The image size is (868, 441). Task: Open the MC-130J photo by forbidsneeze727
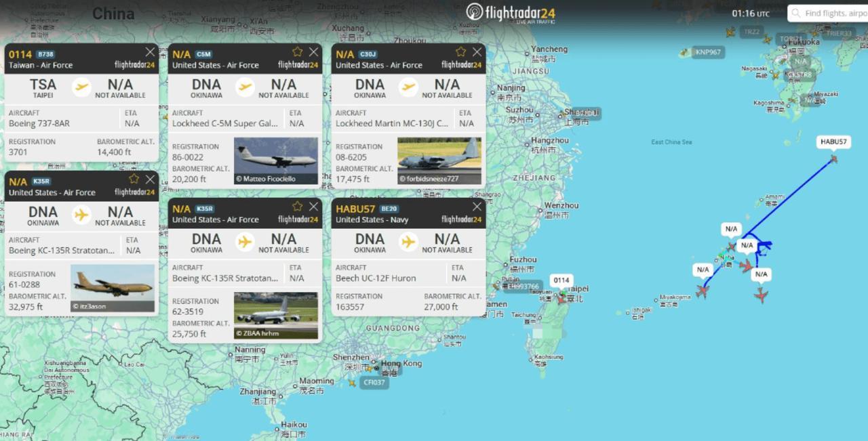(x=439, y=161)
